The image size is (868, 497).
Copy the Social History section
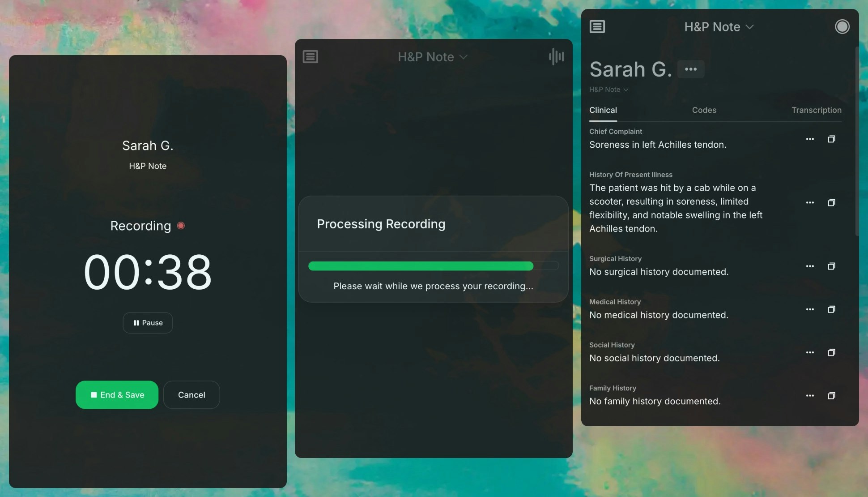click(831, 353)
